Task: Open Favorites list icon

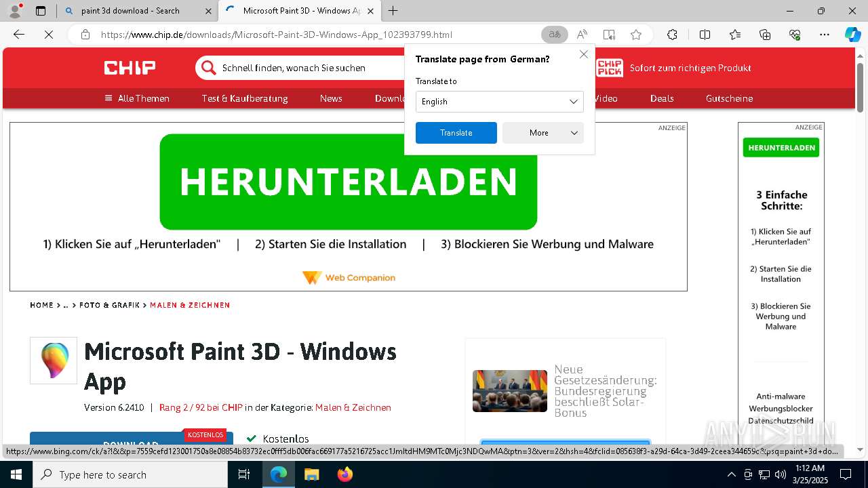Action: tap(735, 35)
